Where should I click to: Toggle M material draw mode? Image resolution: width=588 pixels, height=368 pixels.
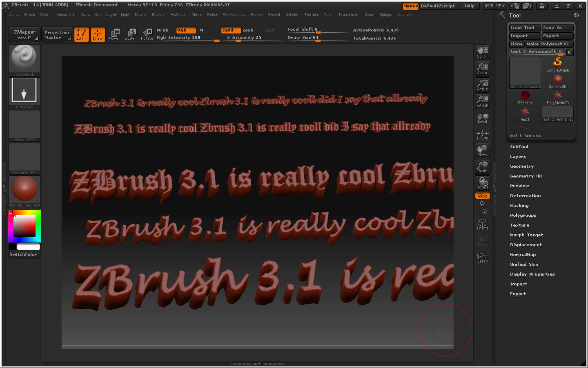click(x=201, y=30)
